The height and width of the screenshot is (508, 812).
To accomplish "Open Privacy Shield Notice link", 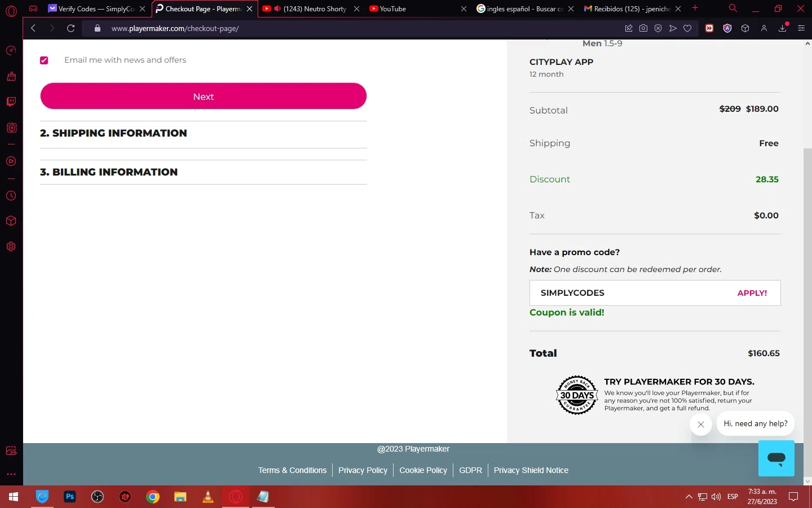I will coord(531,470).
